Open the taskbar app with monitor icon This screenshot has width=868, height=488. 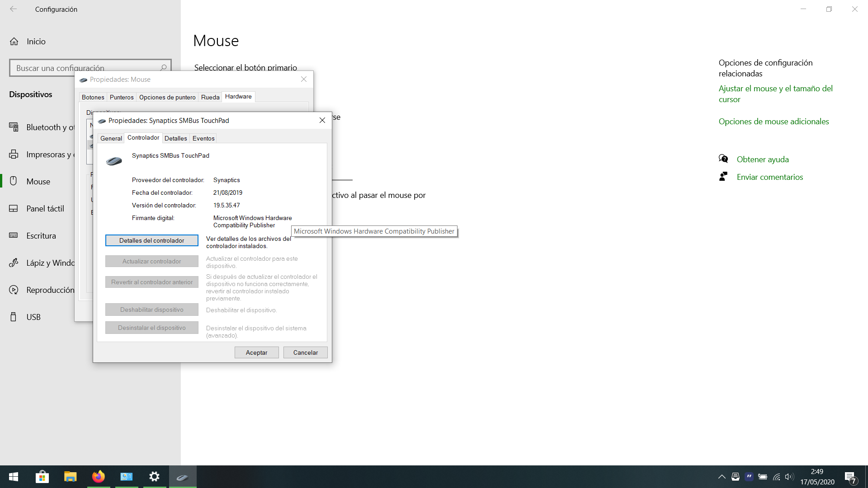126,477
